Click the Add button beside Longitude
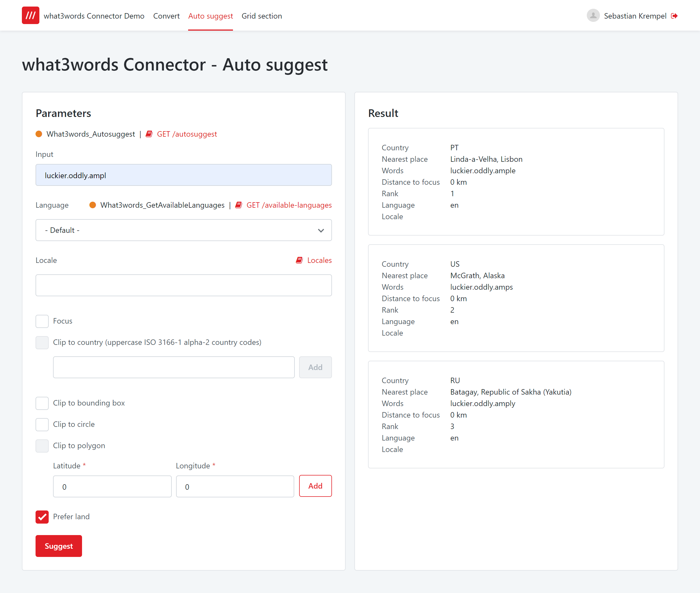Screen dimensions: 700x593 tap(315, 486)
